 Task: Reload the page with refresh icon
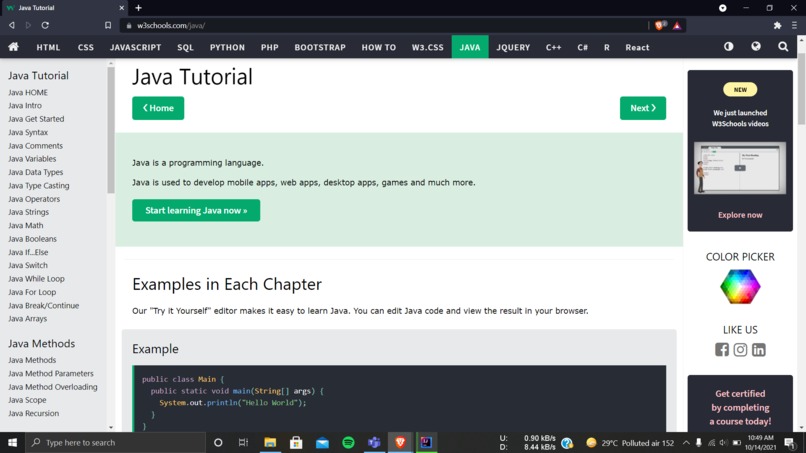(x=45, y=25)
